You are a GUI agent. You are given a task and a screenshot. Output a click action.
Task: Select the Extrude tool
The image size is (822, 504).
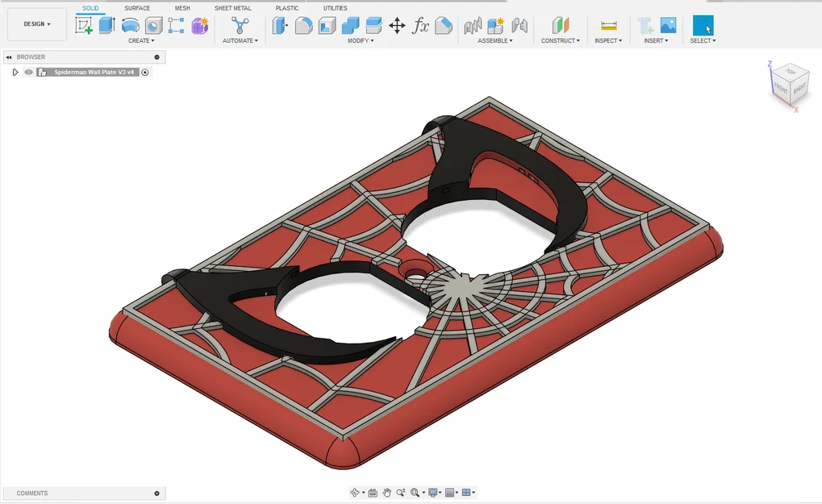click(x=107, y=25)
